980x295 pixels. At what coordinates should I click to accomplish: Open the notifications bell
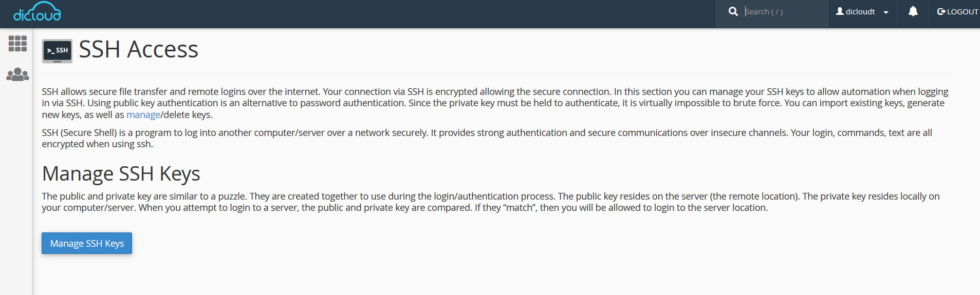(x=913, y=11)
